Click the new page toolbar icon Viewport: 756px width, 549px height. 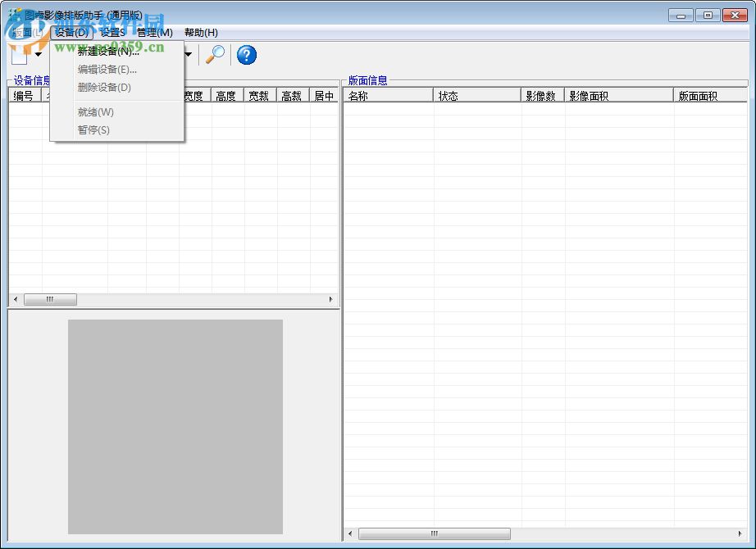[x=20, y=54]
